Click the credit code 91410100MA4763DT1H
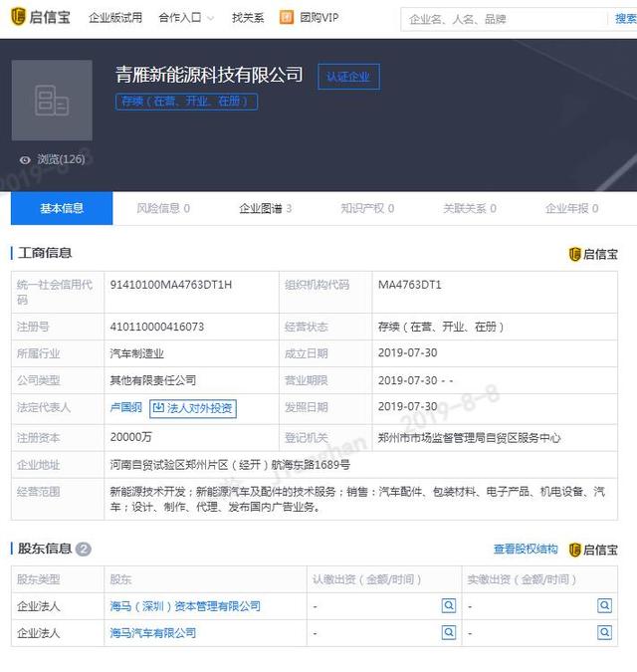This screenshot has width=637, height=672. coord(171,285)
